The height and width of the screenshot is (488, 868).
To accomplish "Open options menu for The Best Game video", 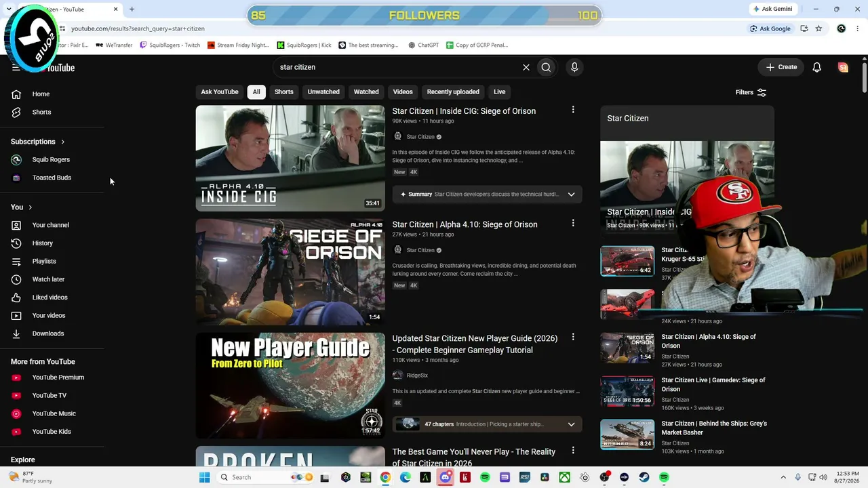I will tap(573, 450).
